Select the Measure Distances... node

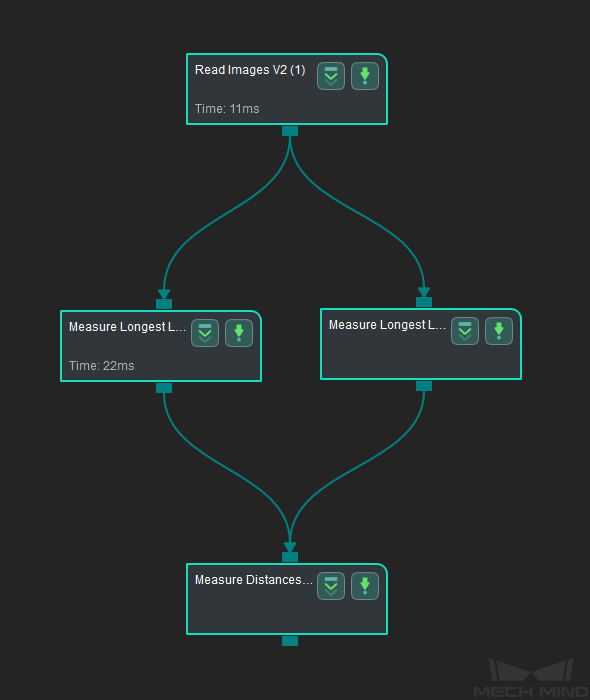(x=287, y=599)
